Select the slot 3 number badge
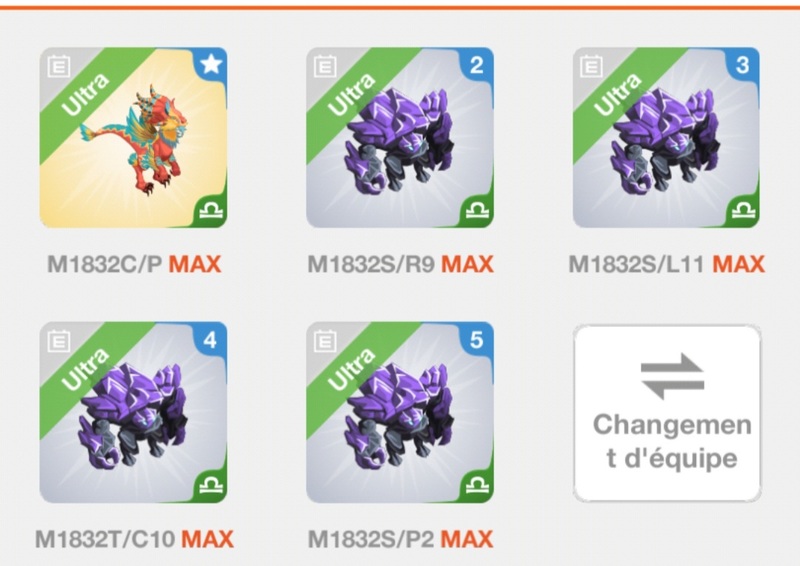The width and height of the screenshot is (800, 566). [742, 65]
